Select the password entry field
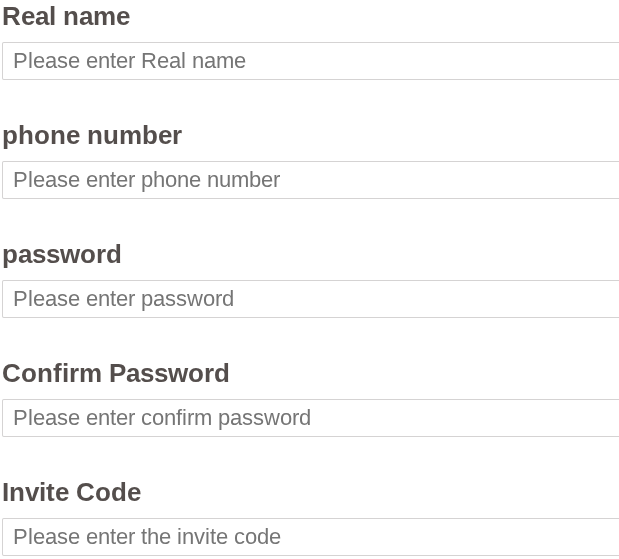The width and height of the screenshot is (619, 559). (310, 299)
